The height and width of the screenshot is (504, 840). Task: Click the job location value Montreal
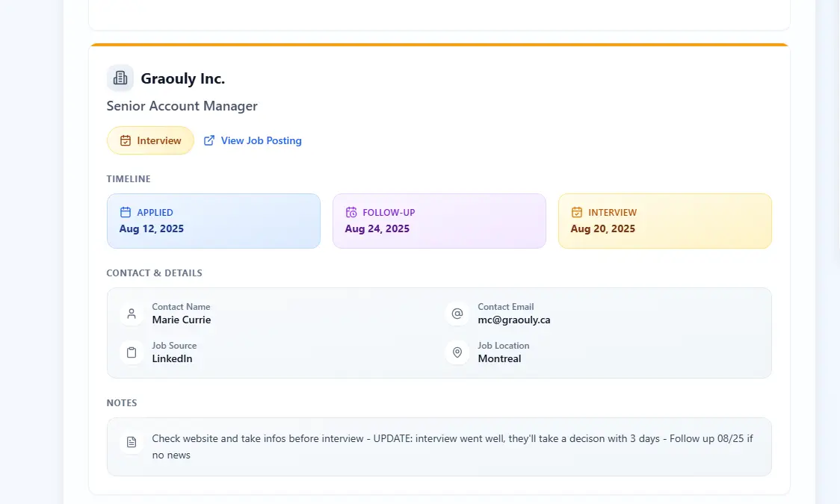point(499,359)
